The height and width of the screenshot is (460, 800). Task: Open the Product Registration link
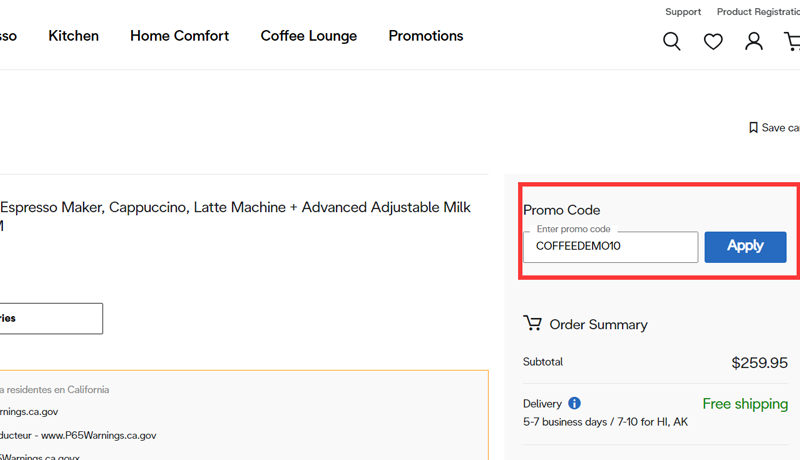[x=757, y=12]
